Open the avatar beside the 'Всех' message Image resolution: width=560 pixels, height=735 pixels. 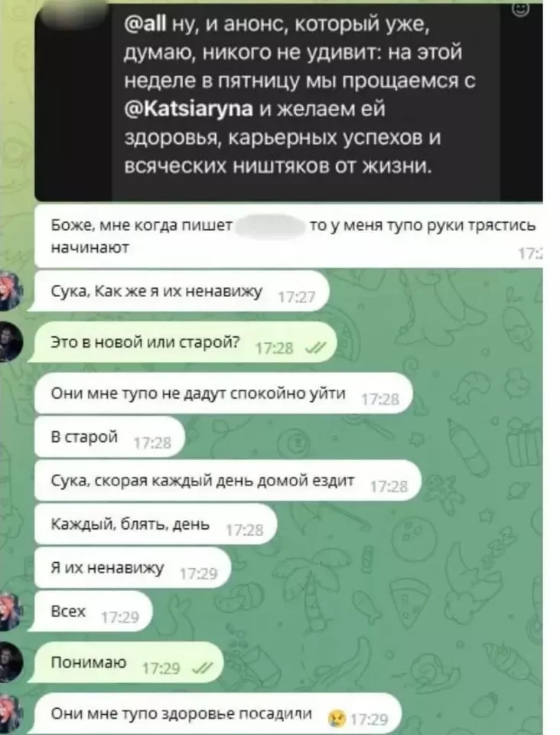point(11,610)
